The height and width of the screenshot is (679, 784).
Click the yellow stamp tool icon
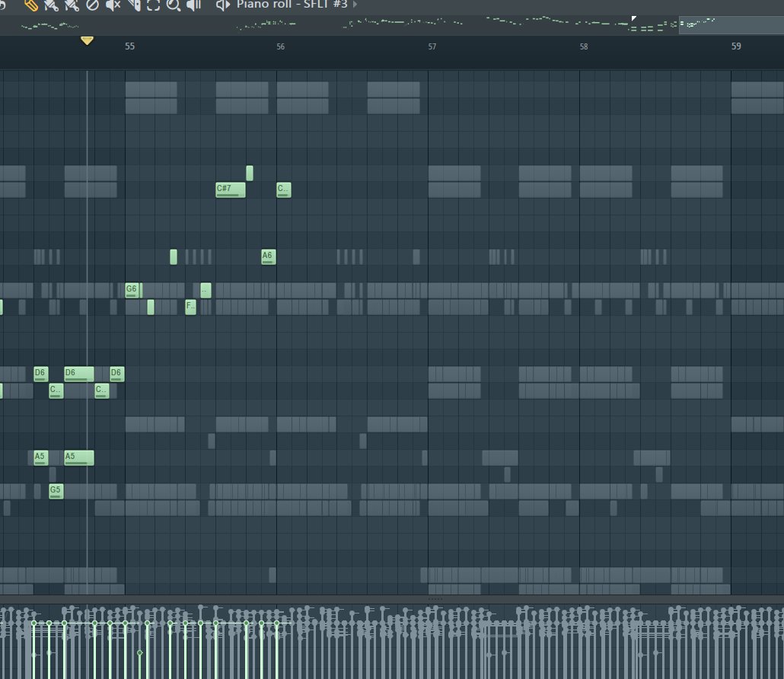(x=30, y=5)
